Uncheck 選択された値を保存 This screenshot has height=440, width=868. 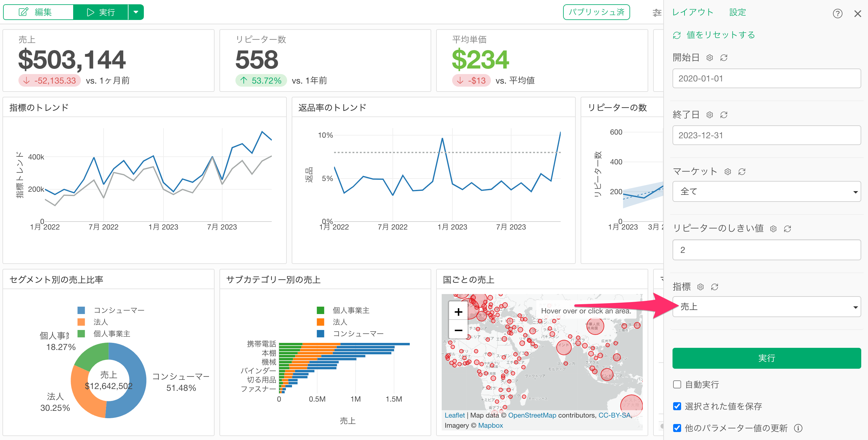click(x=677, y=406)
